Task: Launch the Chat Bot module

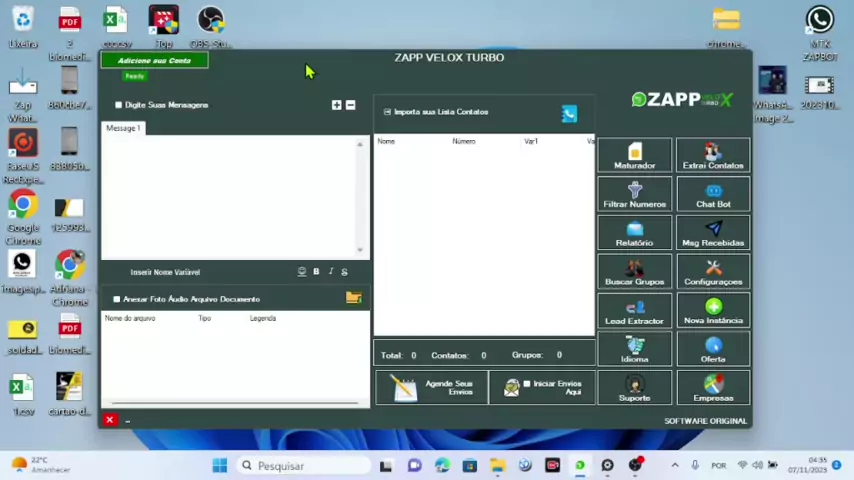Action: point(713,195)
